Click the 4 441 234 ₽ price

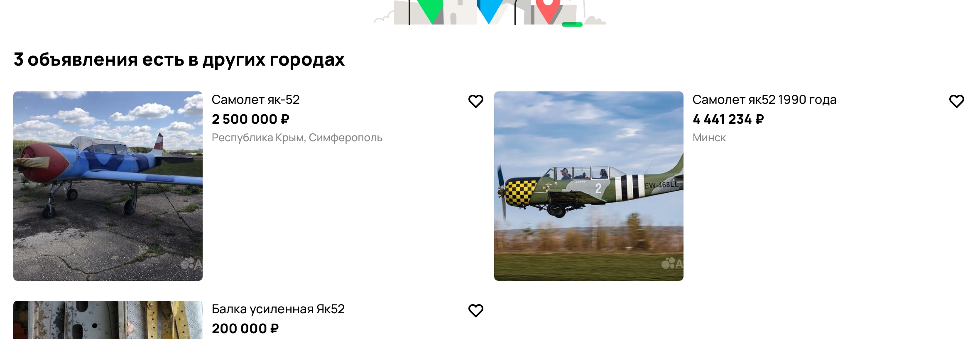(x=728, y=119)
